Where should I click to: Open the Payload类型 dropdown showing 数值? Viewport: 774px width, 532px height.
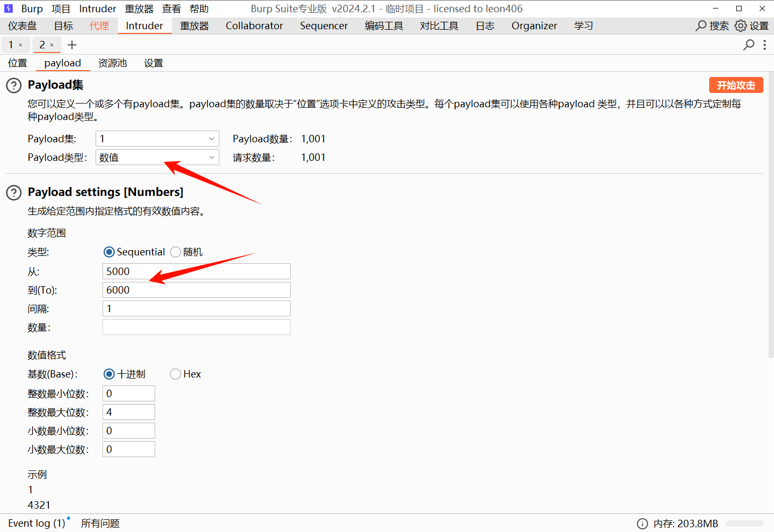pos(157,157)
